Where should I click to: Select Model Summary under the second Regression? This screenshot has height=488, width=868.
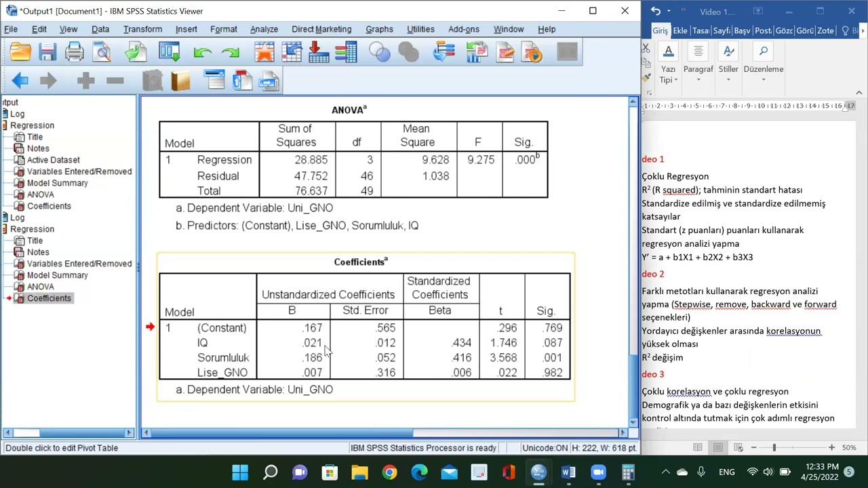click(x=57, y=275)
